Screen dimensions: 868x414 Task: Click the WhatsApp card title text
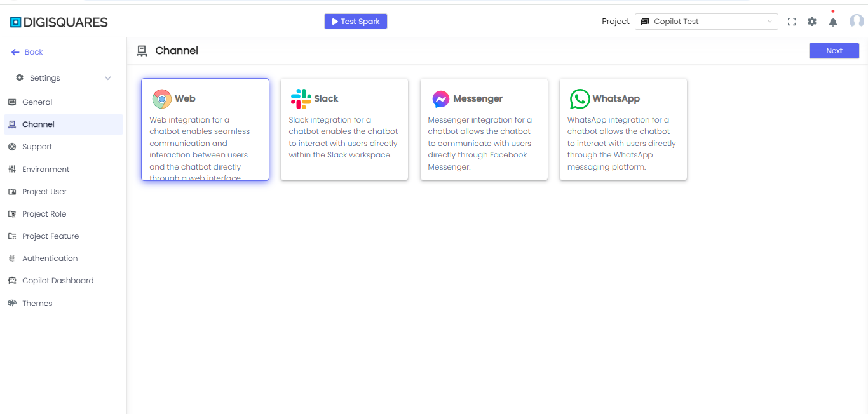616,98
